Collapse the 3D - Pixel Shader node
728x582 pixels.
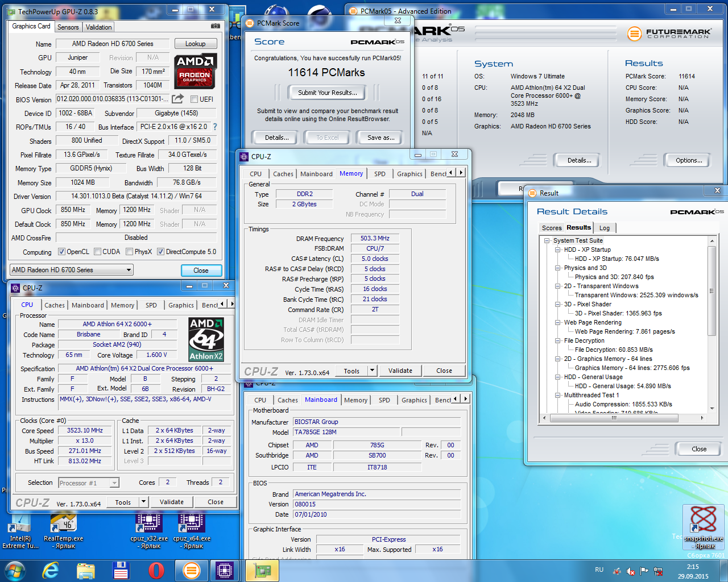coord(557,304)
